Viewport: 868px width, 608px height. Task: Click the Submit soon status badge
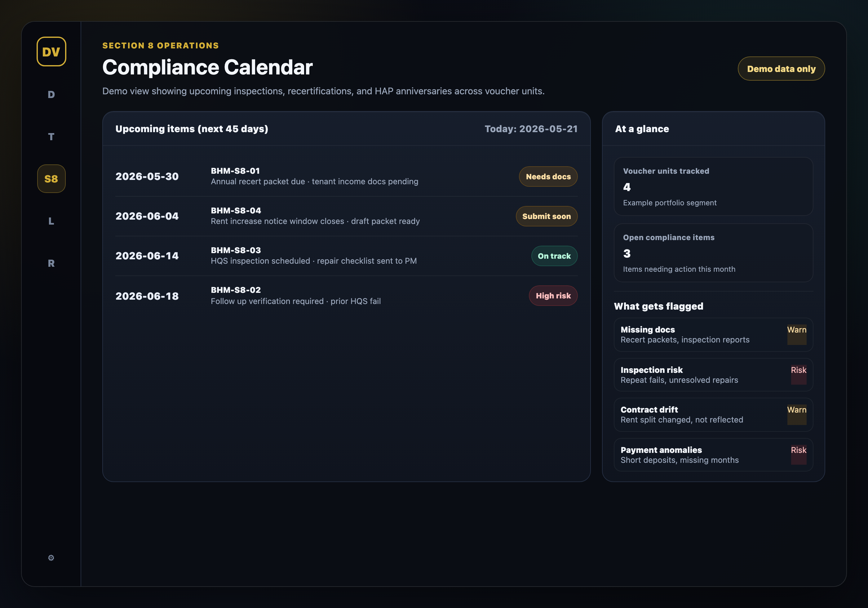point(546,216)
